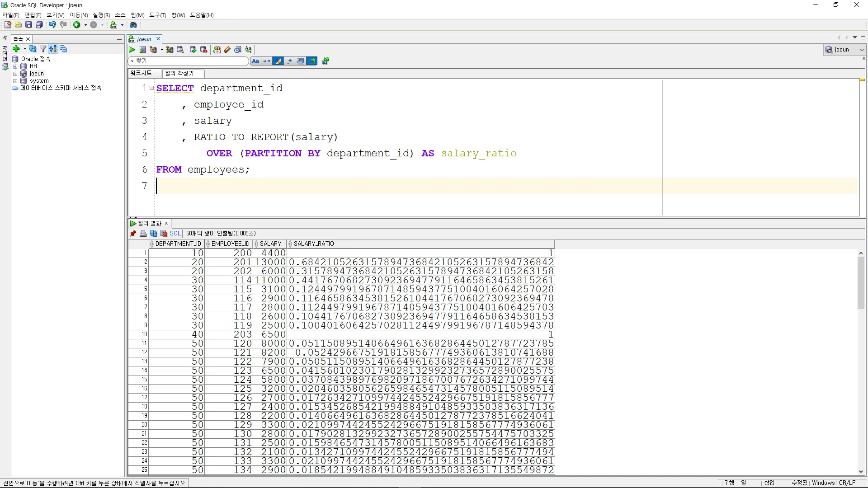This screenshot has width=868, height=488.
Task: Clear the worksheet with eraser icon
Action: [x=227, y=50]
